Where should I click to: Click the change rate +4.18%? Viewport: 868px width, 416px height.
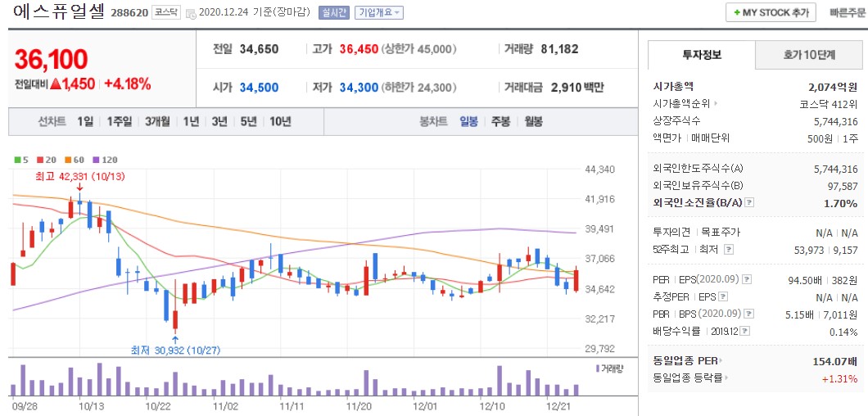point(127,84)
